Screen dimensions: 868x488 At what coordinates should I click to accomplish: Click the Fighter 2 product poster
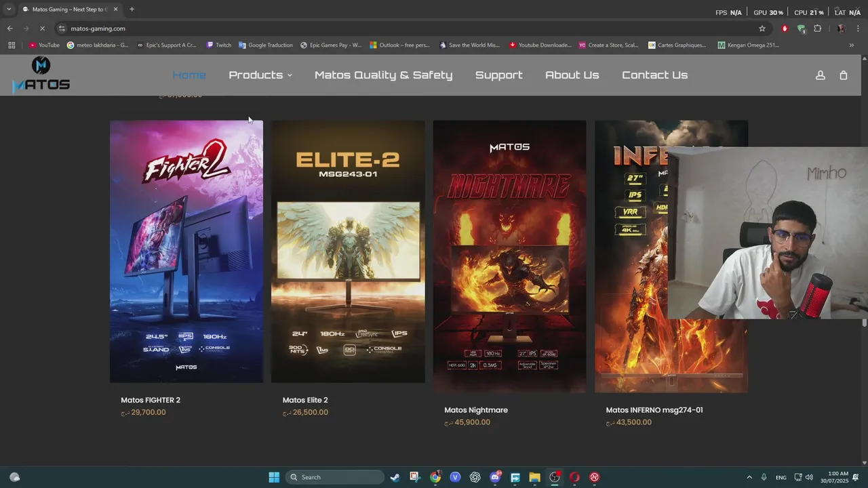pos(186,251)
